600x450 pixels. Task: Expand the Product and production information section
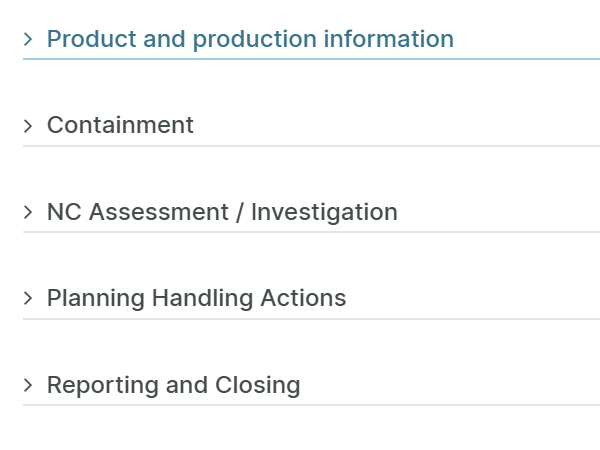click(250, 39)
